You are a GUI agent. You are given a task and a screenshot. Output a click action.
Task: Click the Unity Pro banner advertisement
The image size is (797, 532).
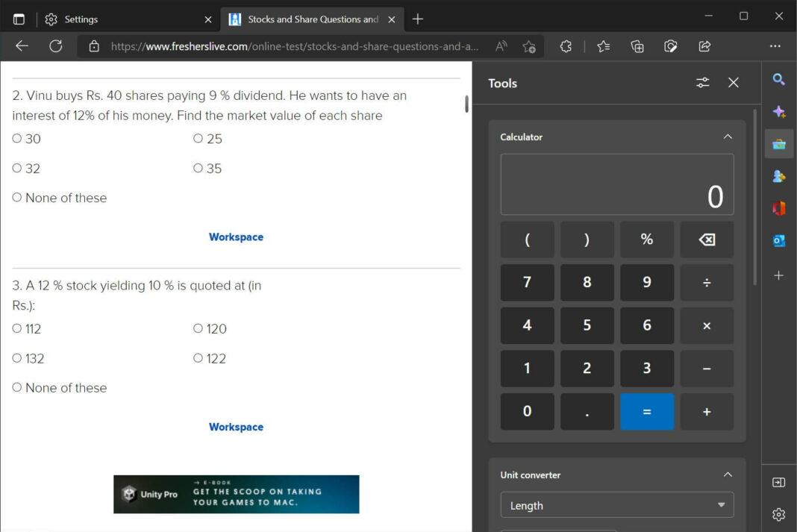coord(236,494)
